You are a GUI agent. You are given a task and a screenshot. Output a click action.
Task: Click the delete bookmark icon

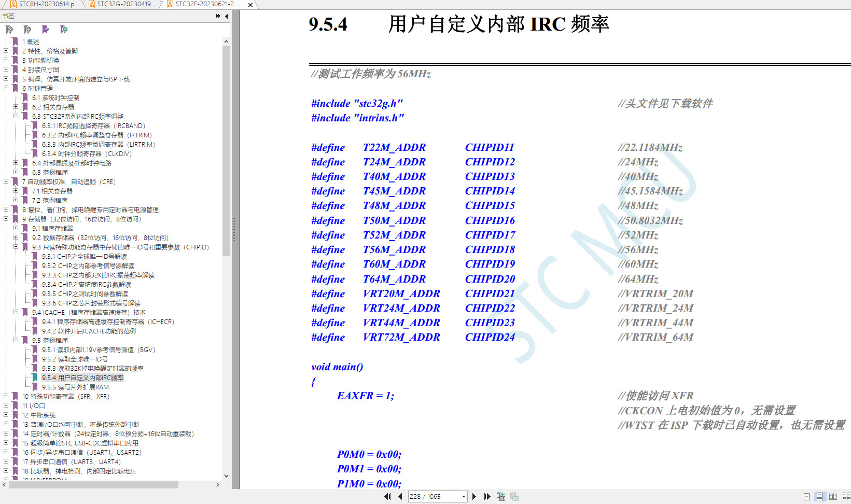point(9,30)
